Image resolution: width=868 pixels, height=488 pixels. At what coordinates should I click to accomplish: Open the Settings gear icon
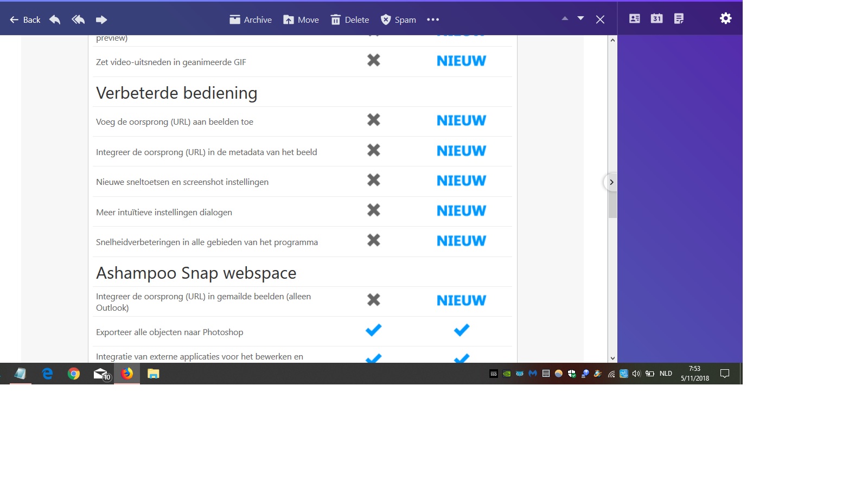click(x=726, y=18)
